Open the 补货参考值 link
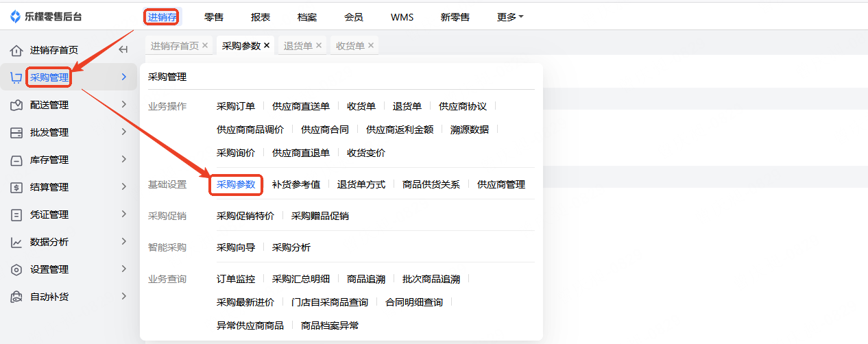Screen dimensions: 868x344 pos(296,184)
